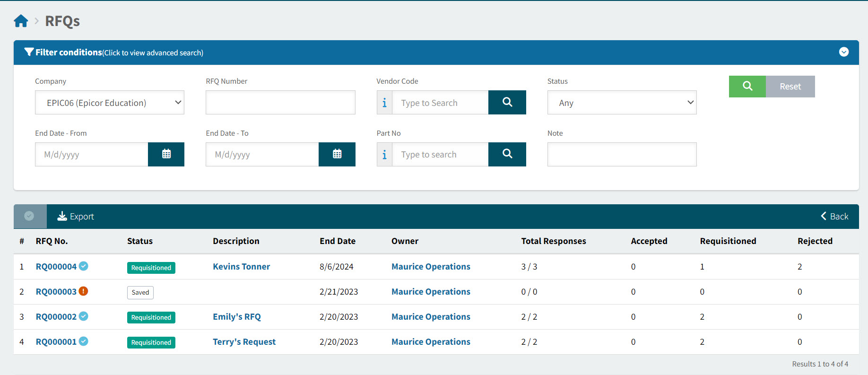Run search with the green magnifier button
868x375 pixels.
pos(747,87)
